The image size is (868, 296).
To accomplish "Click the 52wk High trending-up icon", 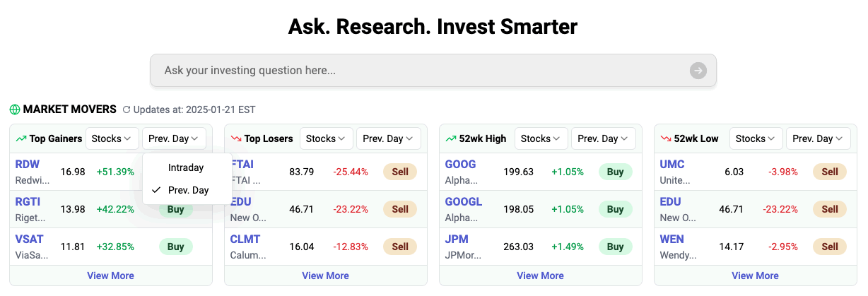I will click(x=451, y=139).
